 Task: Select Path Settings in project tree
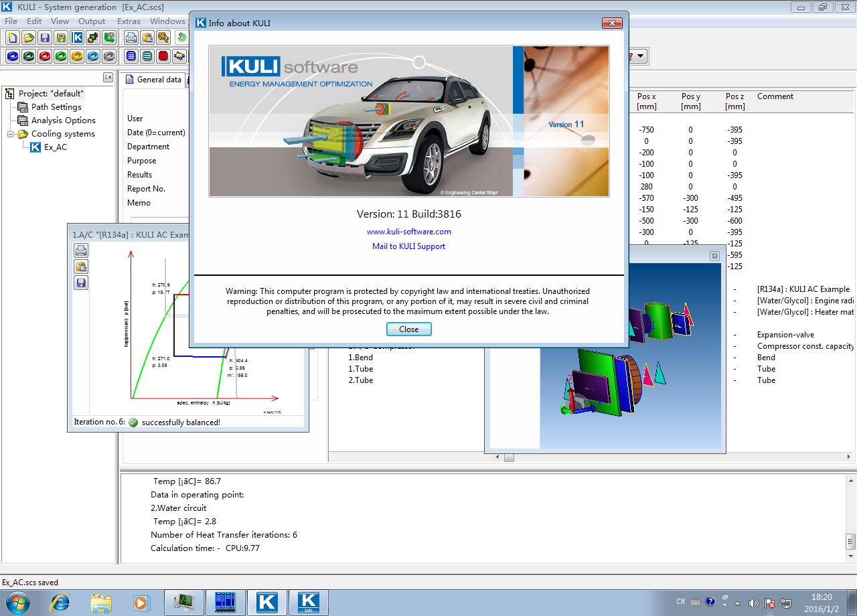pyautogui.click(x=56, y=107)
